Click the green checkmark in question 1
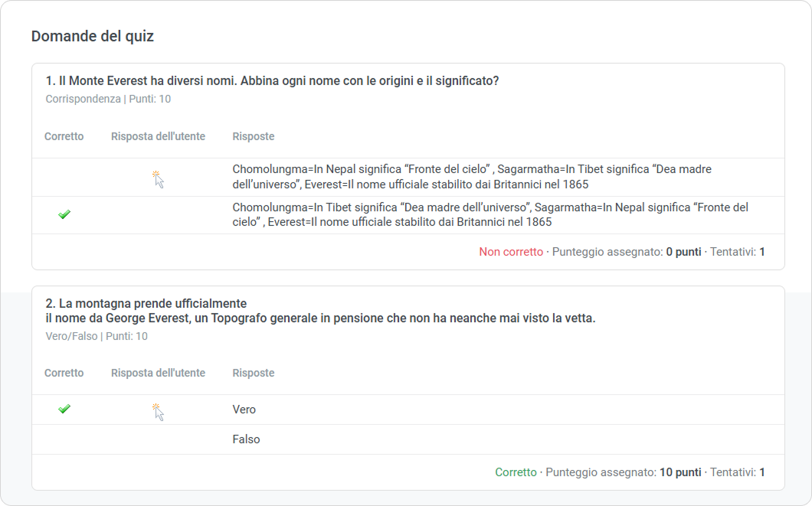Screen dimensions: 812x506 click(64, 215)
